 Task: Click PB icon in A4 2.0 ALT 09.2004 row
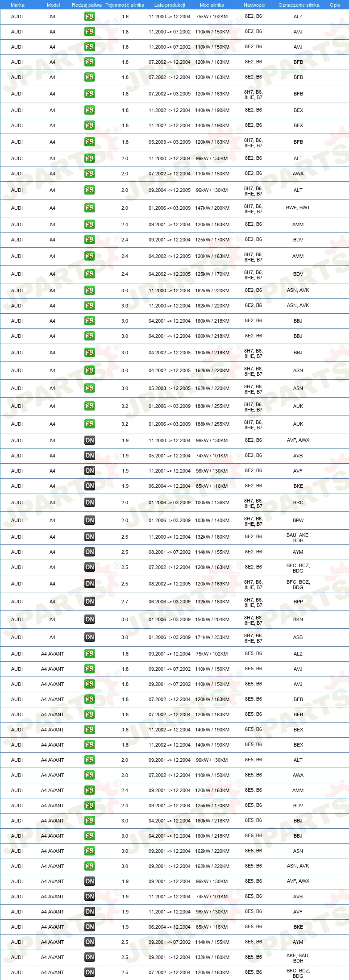pyautogui.click(x=90, y=190)
